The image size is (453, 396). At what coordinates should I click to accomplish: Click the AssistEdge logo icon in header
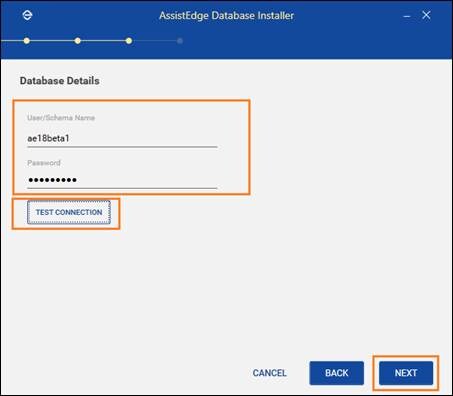27,15
